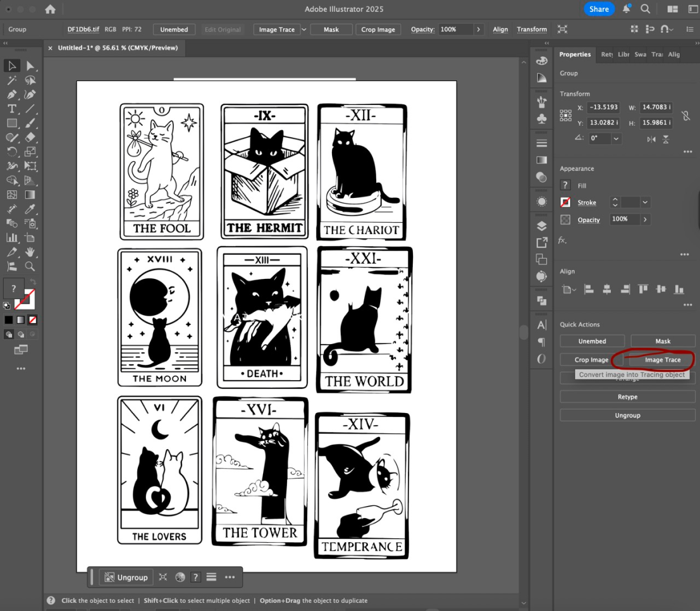Select the Type tool

click(x=11, y=109)
